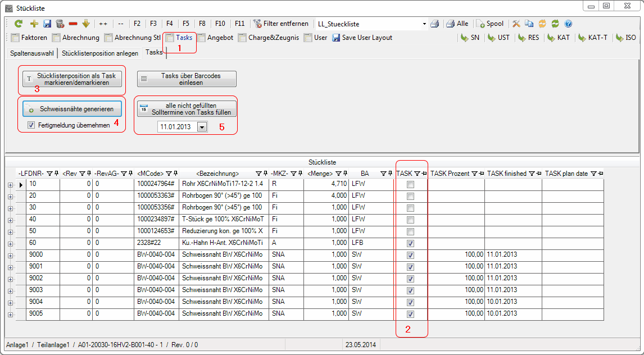Click the trash bin delete icon

[x=60, y=24]
